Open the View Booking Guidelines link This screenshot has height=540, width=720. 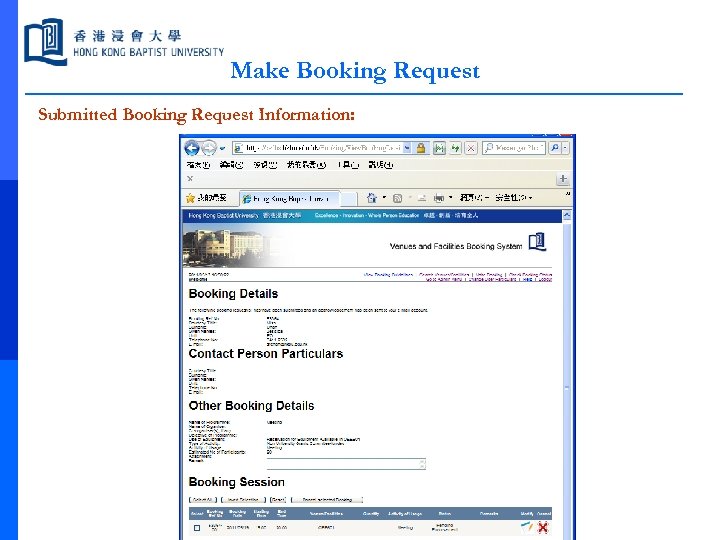tap(388, 275)
